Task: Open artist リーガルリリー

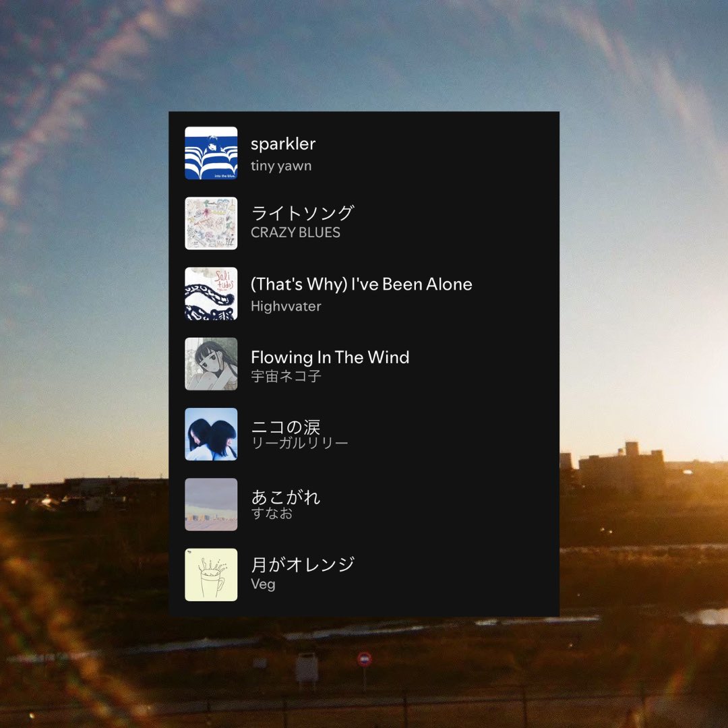Action: pyautogui.click(x=299, y=444)
